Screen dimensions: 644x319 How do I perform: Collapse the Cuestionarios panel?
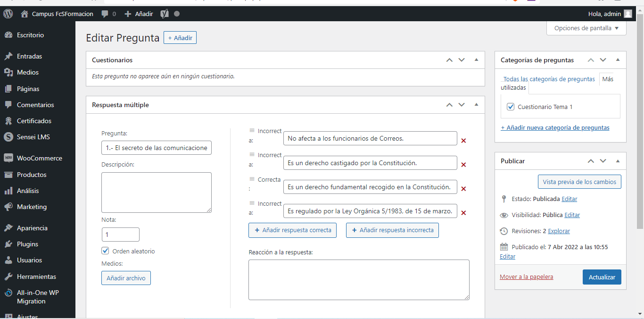[476, 60]
